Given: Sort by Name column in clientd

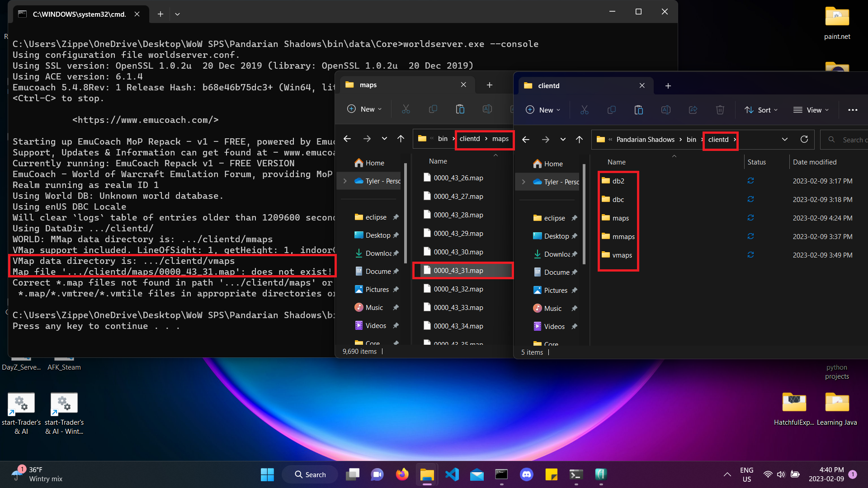Looking at the screenshot, I should (617, 162).
